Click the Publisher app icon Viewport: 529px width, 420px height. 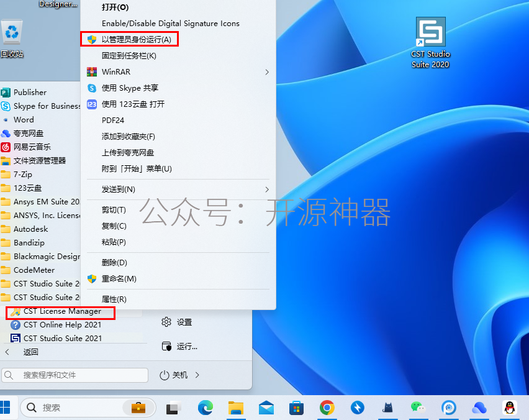(x=6, y=93)
